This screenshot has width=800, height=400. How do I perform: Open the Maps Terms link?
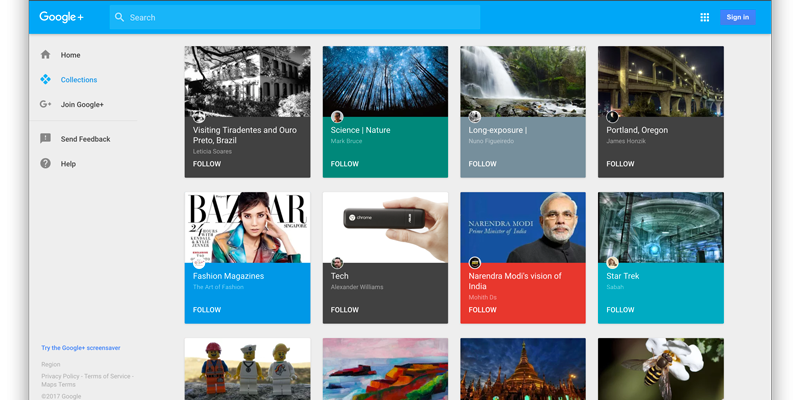pyautogui.click(x=58, y=384)
